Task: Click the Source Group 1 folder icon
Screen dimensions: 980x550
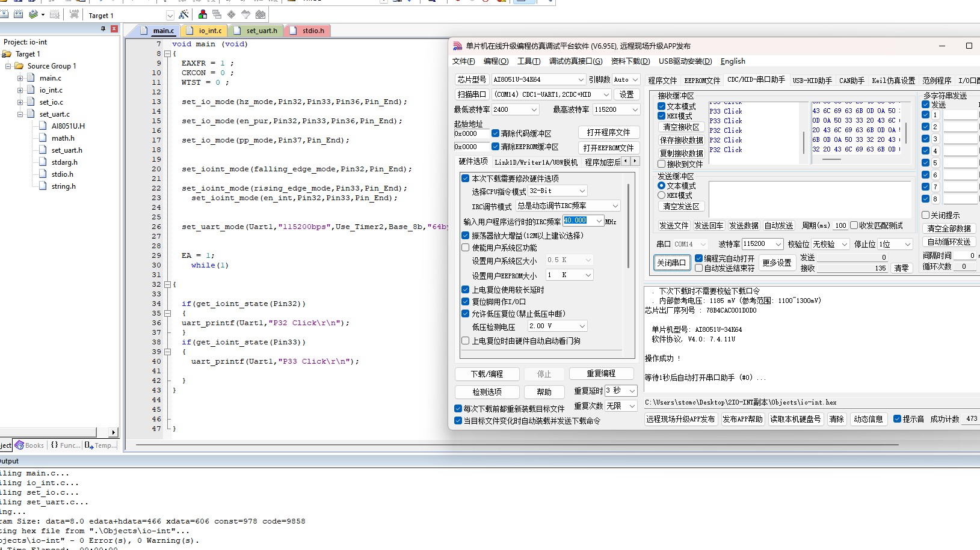Action: pyautogui.click(x=19, y=66)
